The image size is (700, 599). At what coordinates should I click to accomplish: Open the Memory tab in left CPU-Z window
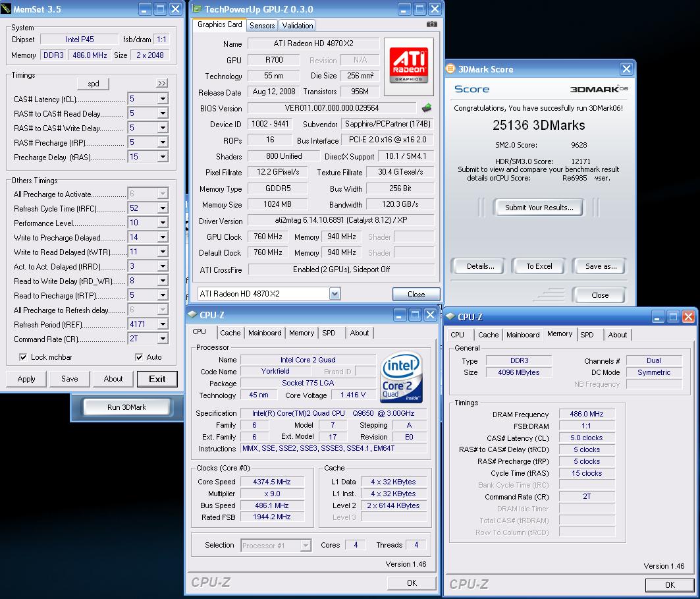[x=302, y=333]
